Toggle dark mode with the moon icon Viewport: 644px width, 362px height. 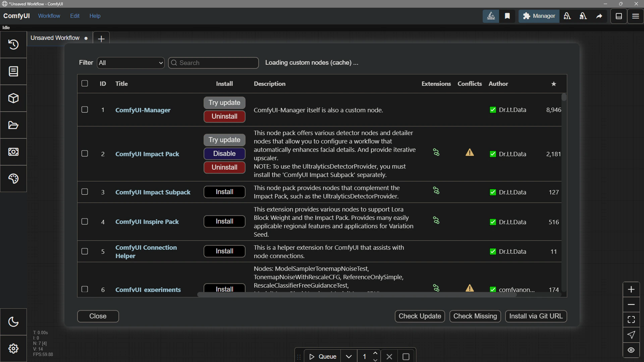(x=13, y=322)
